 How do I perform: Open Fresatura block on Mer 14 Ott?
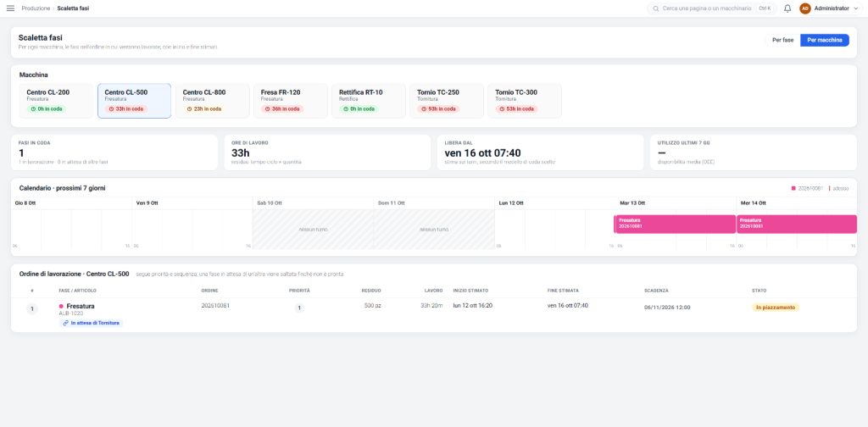click(x=797, y=224)
